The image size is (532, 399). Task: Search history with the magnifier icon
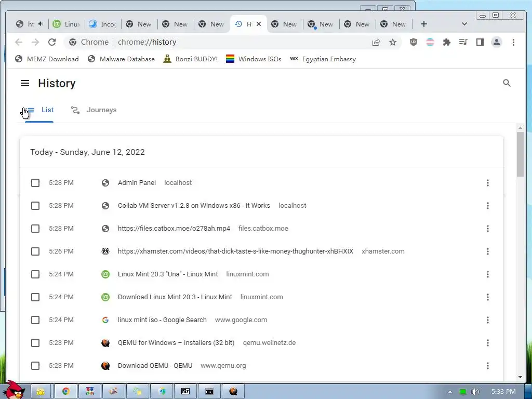507,83
